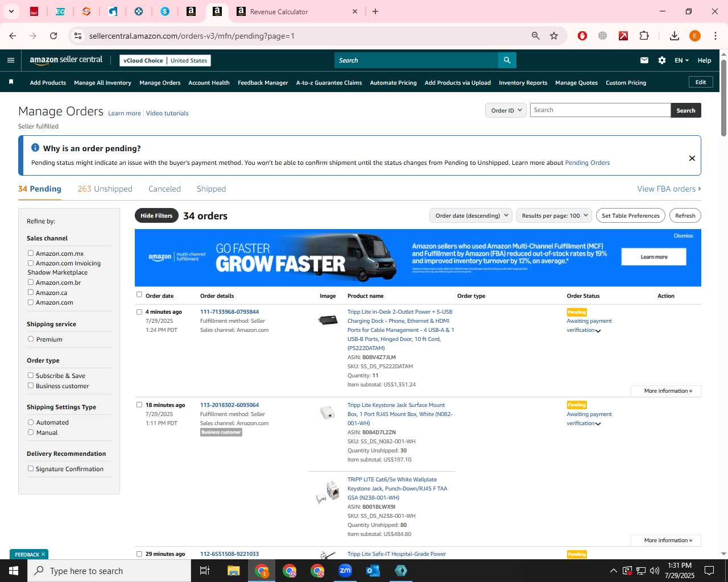Open a new browser tab
Screen dimensions: 728x582
click(375, 11)
